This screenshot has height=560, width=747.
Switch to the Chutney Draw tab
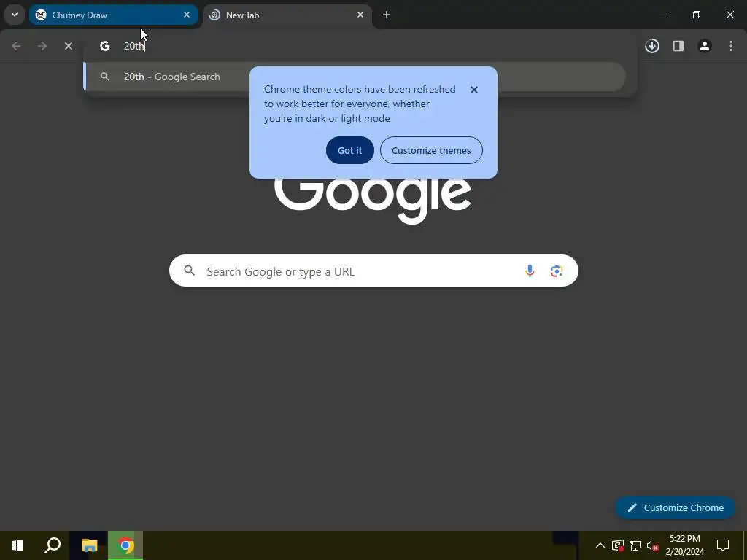(x=113, y=15)
